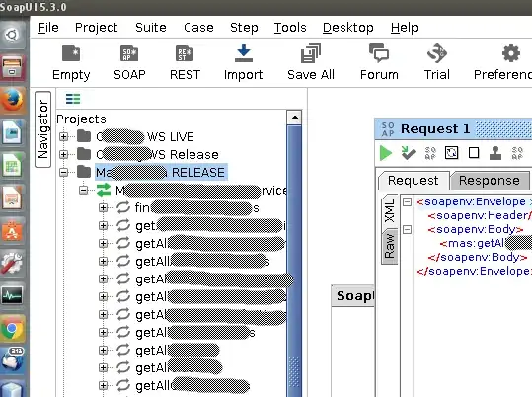Open the file cabinet launcher icon

(12, 67)
